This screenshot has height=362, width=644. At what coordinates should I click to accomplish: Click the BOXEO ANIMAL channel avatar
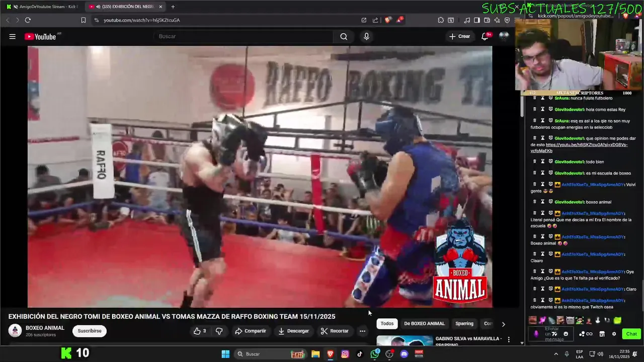pos(15,331)
